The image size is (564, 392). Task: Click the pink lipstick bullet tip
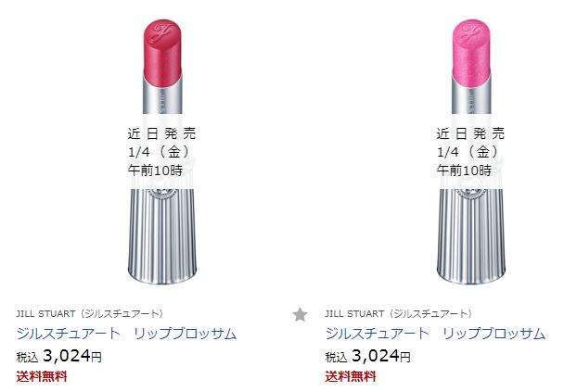(x=471, y=52)
